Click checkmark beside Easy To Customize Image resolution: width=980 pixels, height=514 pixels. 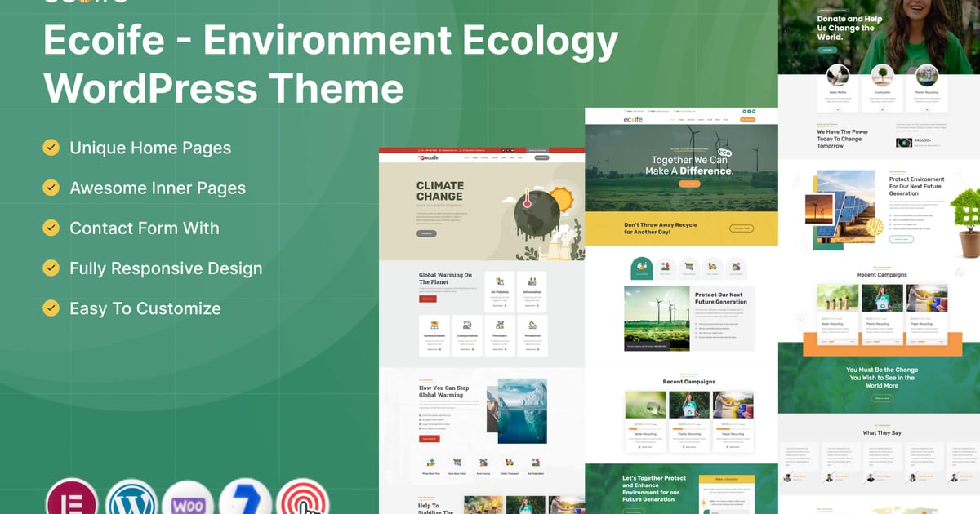51,308
